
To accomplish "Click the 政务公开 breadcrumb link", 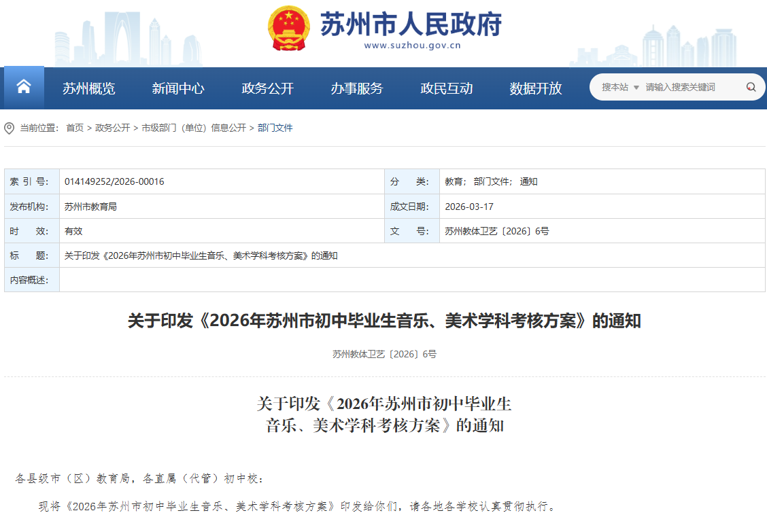I will 112,128.
